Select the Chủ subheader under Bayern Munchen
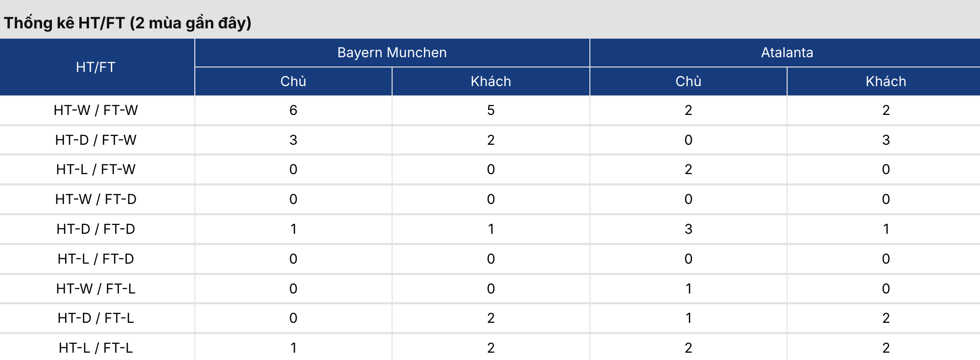This screenshot has width=980, height=360. click(x=293, y=81)
